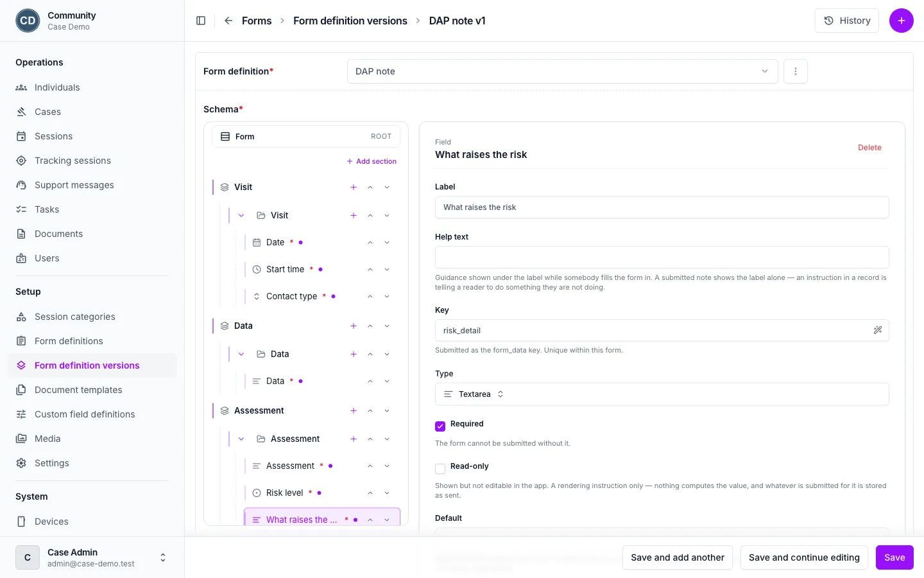Open Individuals in the sidebar

[x=92, y=87]
